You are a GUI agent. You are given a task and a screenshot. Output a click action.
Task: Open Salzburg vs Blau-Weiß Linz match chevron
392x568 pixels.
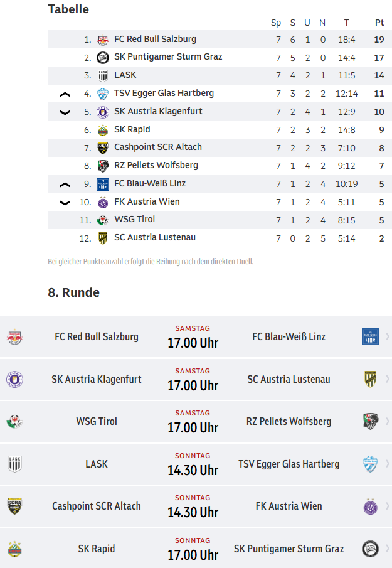click(387, 336)
